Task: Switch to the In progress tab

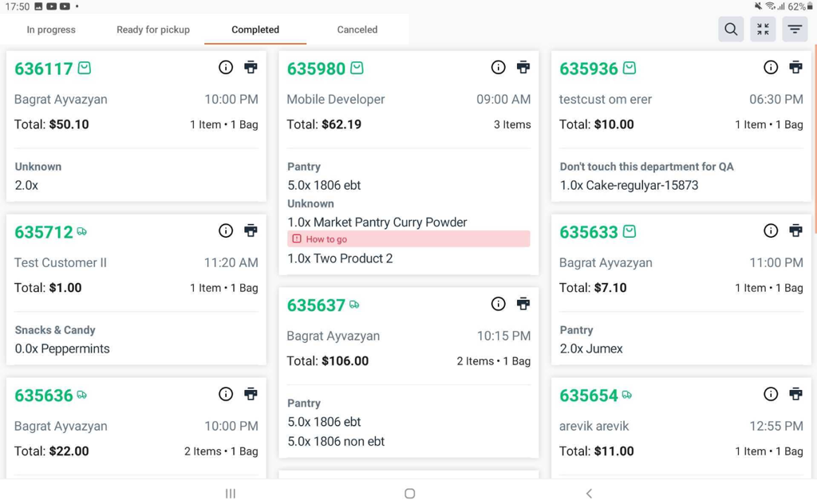Action: coord(51,30)
